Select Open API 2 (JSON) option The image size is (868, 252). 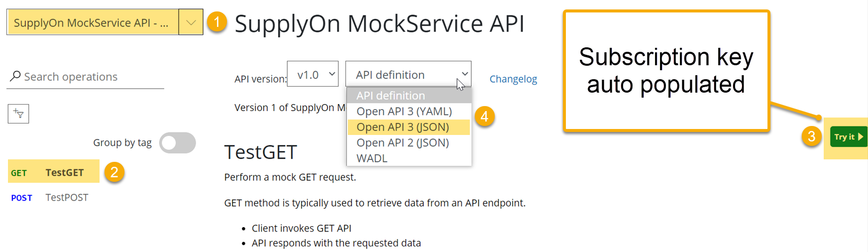click(403, 143)
